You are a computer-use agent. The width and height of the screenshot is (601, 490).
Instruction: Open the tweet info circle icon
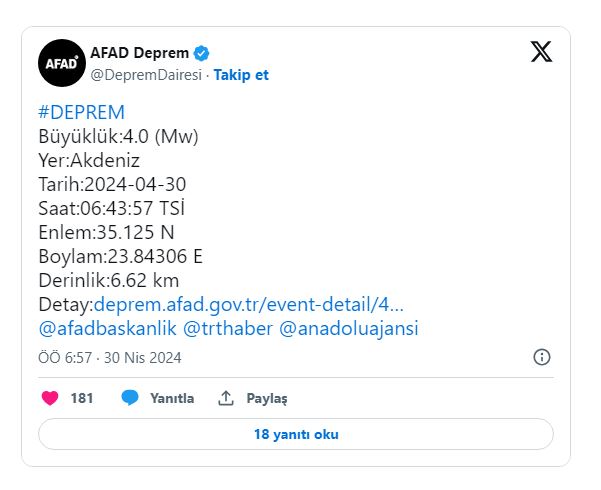point(542,357)
